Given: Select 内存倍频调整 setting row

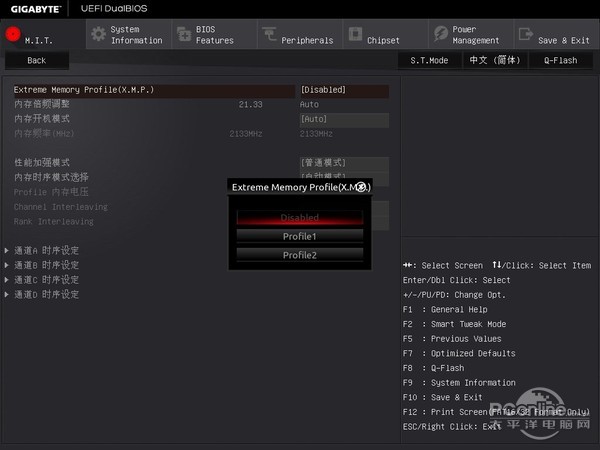Looking at the screenshot, I should [x=42, y=104].
